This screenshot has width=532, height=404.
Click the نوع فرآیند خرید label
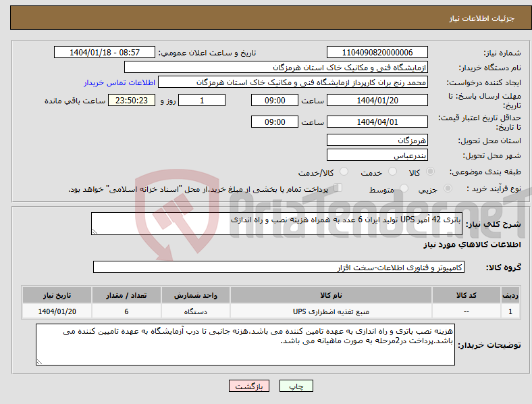coord(494,188)
